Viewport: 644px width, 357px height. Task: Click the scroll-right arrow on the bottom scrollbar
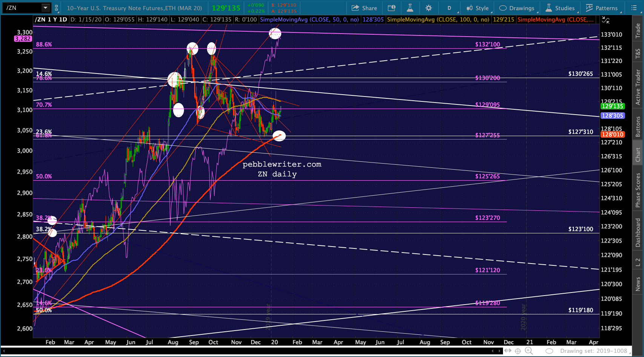click(x=500, y=351)
